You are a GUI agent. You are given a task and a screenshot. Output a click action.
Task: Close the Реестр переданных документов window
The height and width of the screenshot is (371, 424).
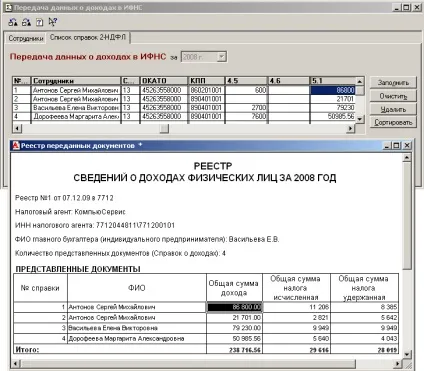pyautogui.click(x=407, y=145)
